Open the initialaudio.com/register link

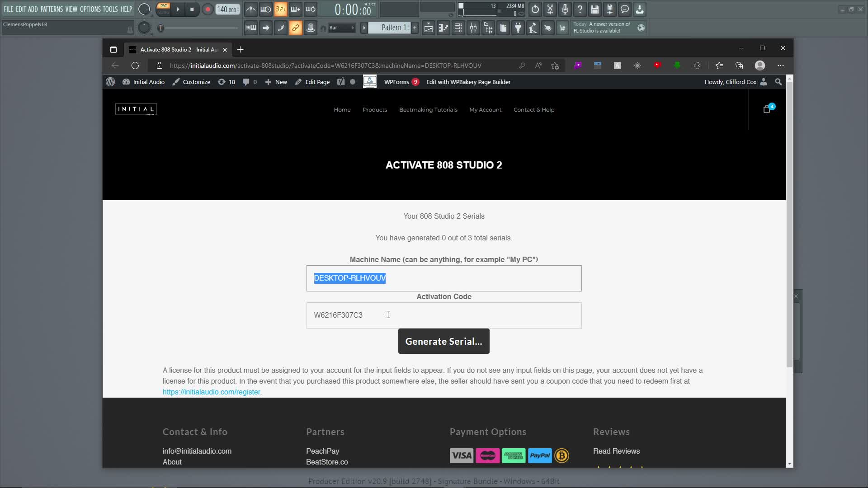(x=211, y=392)
